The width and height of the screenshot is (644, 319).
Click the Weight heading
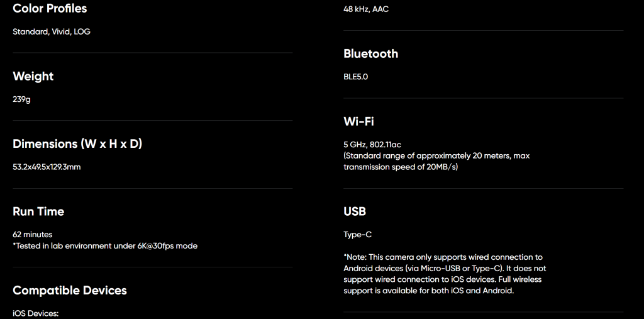point(33,77)
